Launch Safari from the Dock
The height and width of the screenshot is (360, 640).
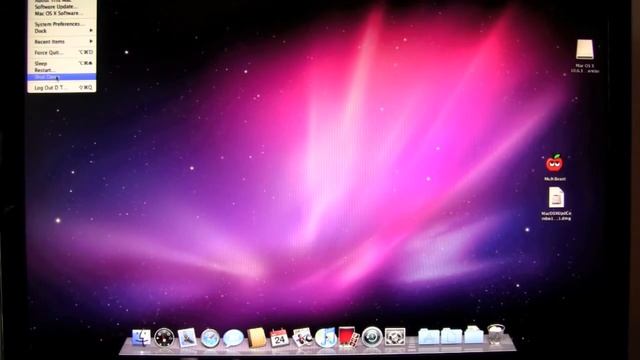tap(210, 338)
